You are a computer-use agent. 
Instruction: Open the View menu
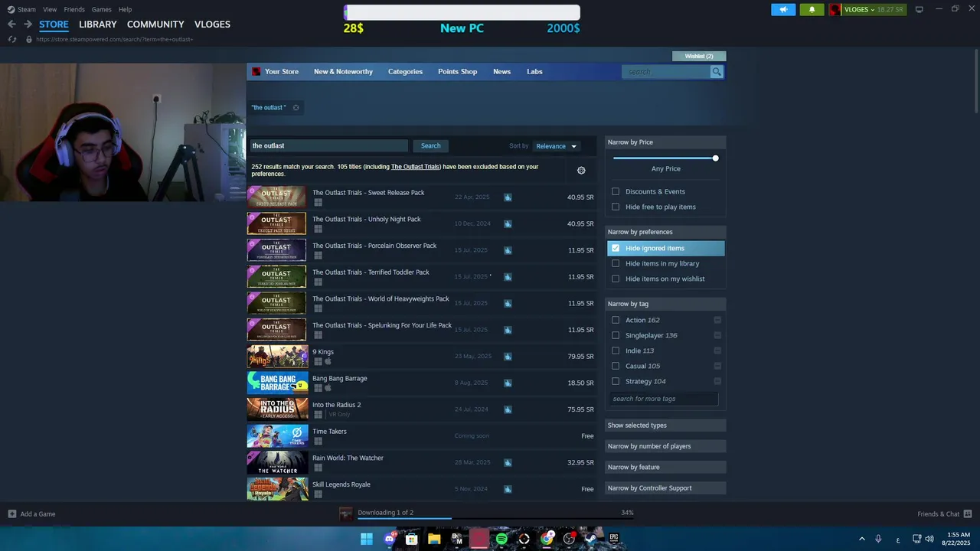pyautogui.click(x=50, y=9)
